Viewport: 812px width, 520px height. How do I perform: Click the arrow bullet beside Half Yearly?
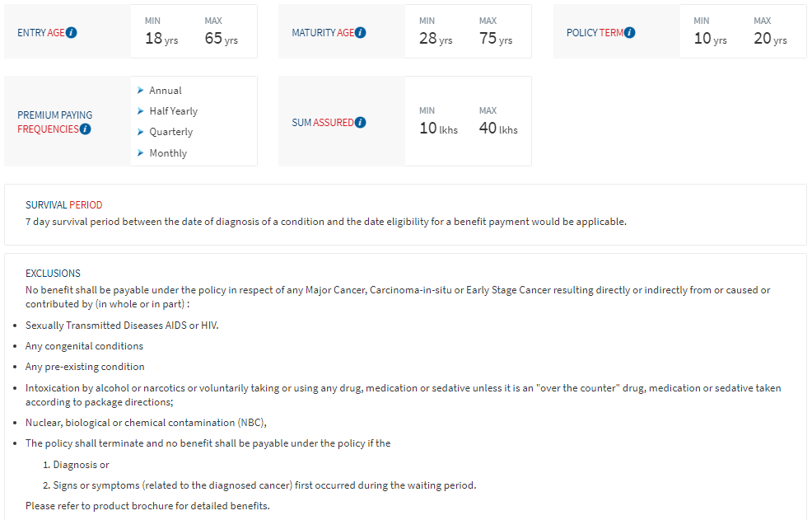141,110
